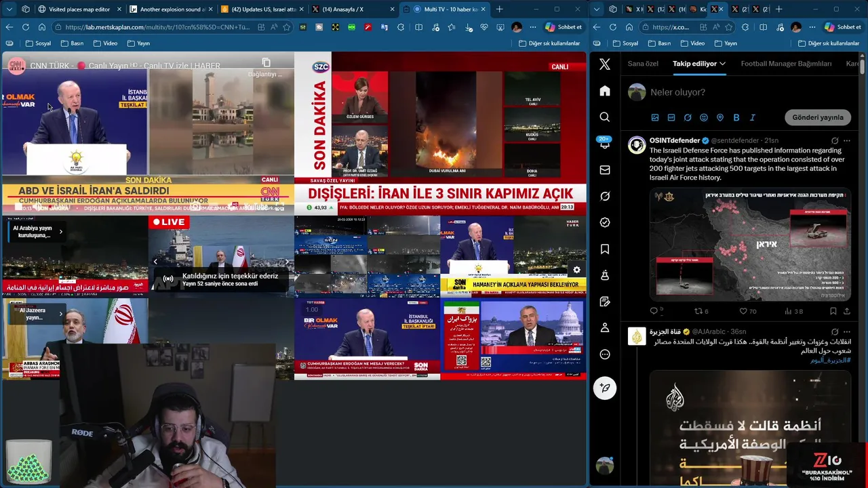Click the Gönderi yayınla button

tap(818, 117)
